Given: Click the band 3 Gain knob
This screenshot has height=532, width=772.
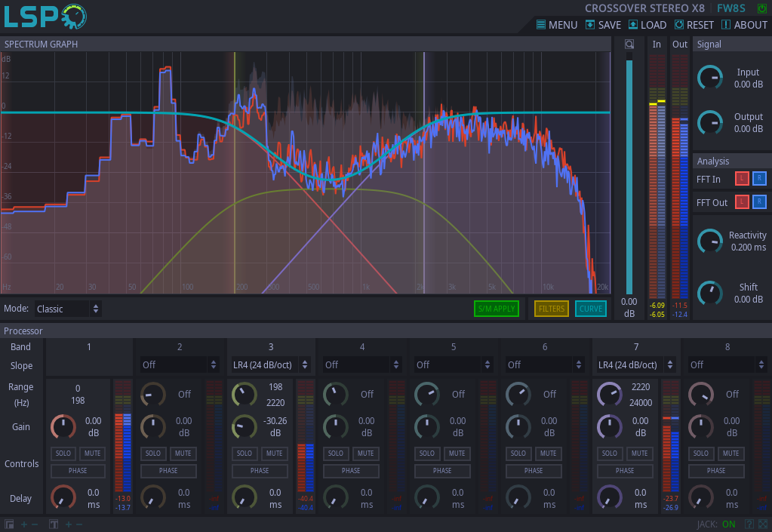Looking at the screenshot, I should pyautogui.click(x=245, y=426).
